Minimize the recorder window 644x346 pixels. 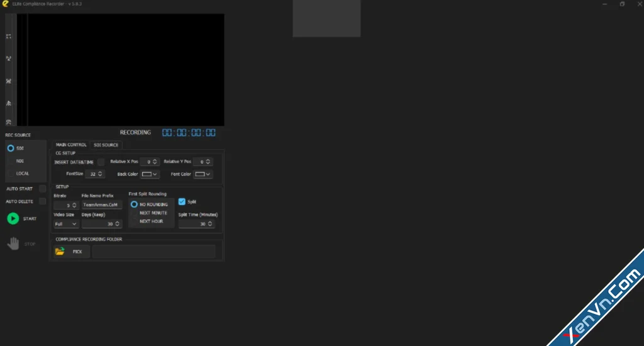coord(604,4)
